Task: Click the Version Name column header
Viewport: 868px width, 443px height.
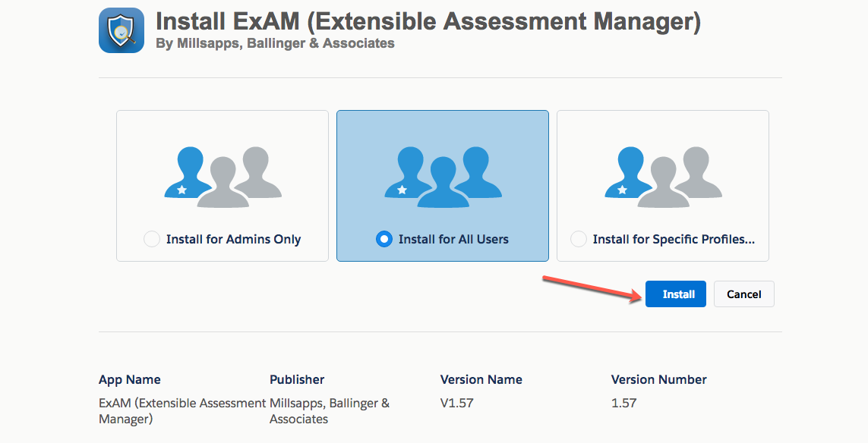Action: [x=481, y=379]
